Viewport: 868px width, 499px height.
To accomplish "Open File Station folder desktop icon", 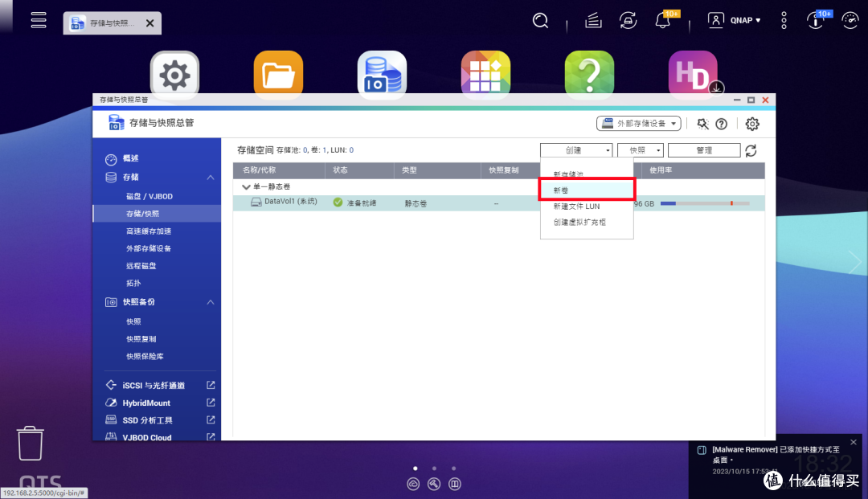I will (x=278, y=76).
